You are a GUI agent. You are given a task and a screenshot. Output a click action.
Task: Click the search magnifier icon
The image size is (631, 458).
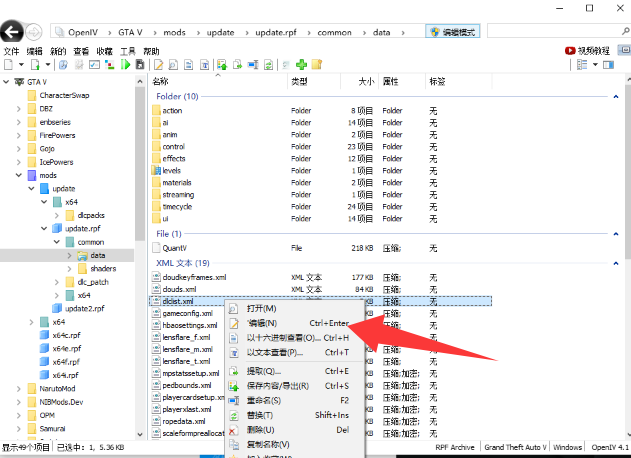click(x=625, y=31)
